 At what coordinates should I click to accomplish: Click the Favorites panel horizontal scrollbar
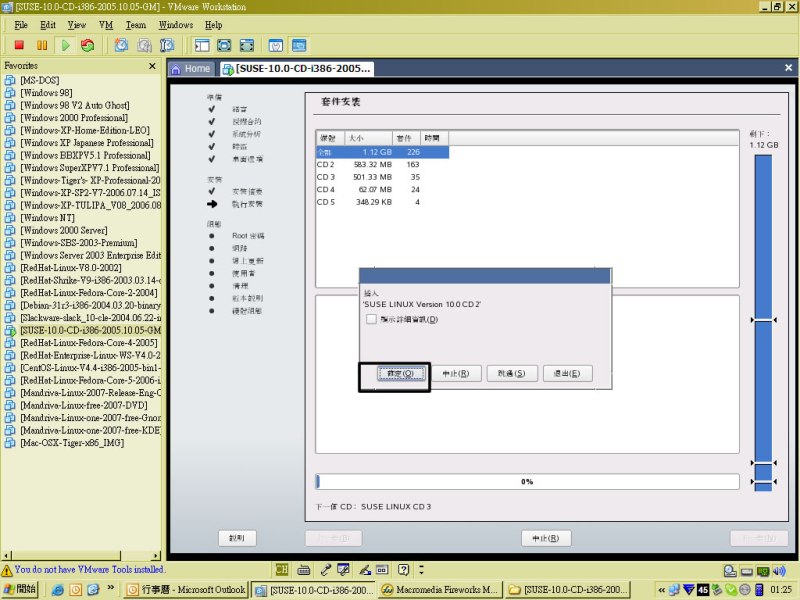coord(81,555)
